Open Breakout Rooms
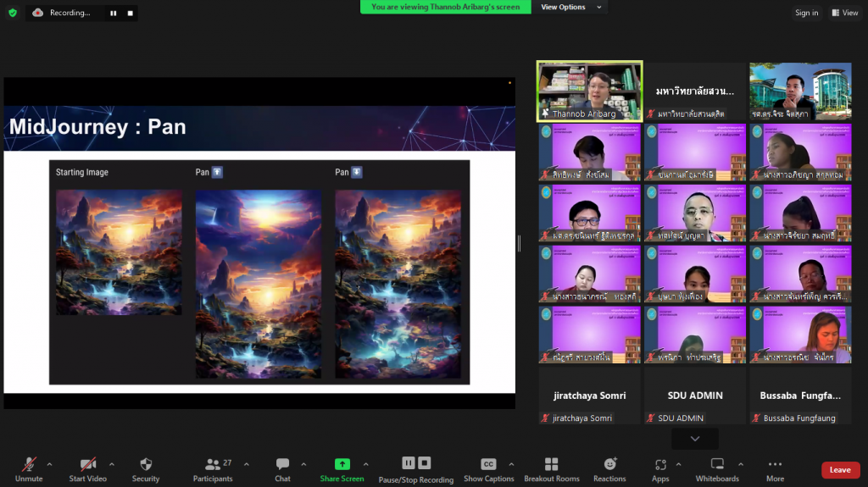 pos(551,468)
